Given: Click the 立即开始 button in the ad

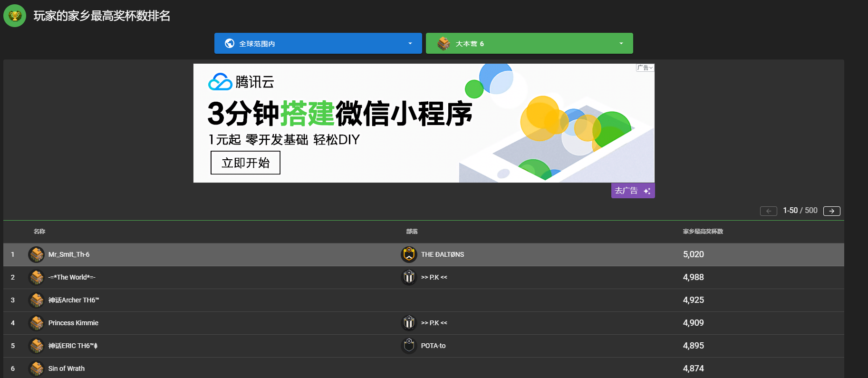Looking at the screenshot, I should pos(245,163).
